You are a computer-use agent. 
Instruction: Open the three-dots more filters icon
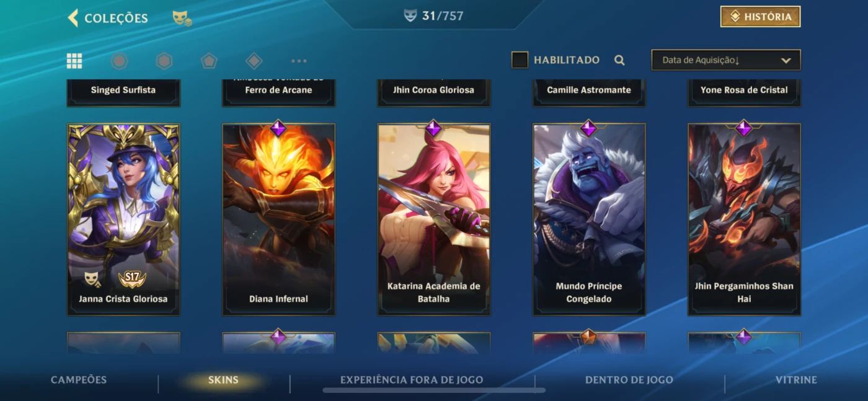(299, 61)
